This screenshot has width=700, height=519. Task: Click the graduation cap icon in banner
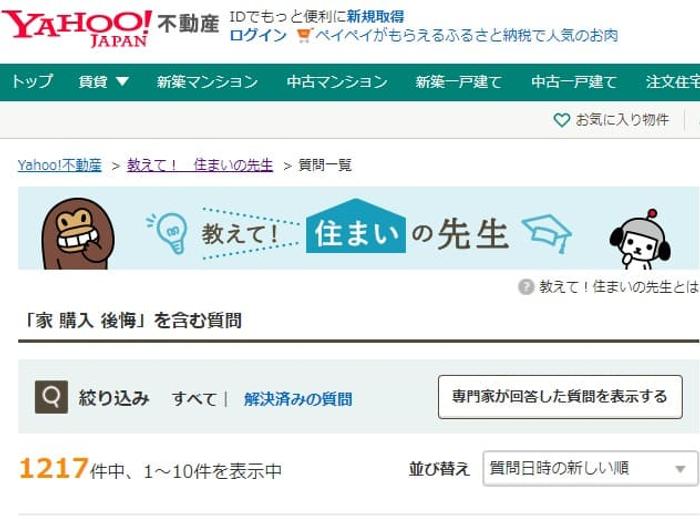(547, 233)
